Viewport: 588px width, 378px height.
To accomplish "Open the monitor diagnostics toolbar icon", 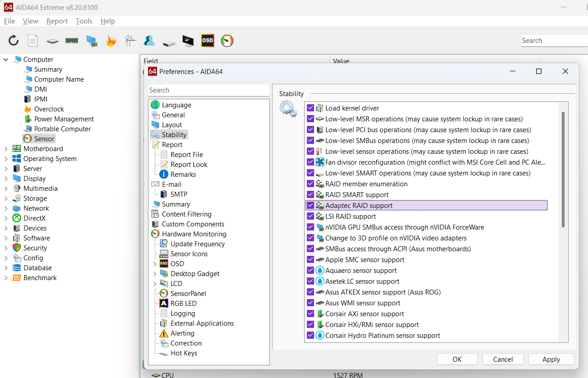I will click(188, 41).
